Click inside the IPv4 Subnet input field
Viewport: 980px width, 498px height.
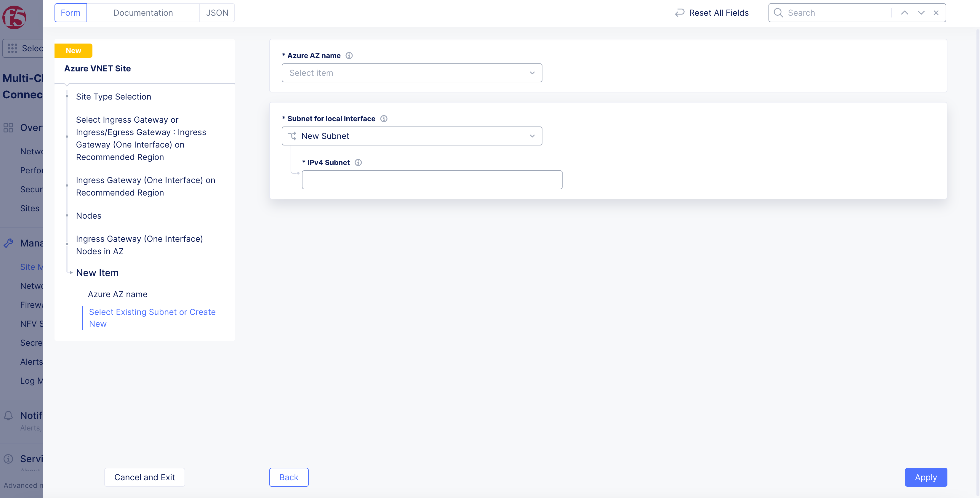click(x=432, y=179)
